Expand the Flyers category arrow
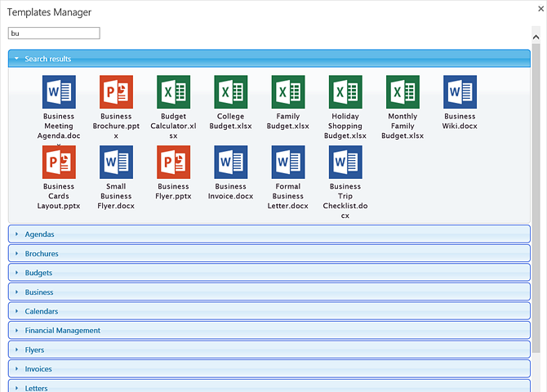This screenshot has height=392, width=547. pyautogui.click(x=16, y=350)
